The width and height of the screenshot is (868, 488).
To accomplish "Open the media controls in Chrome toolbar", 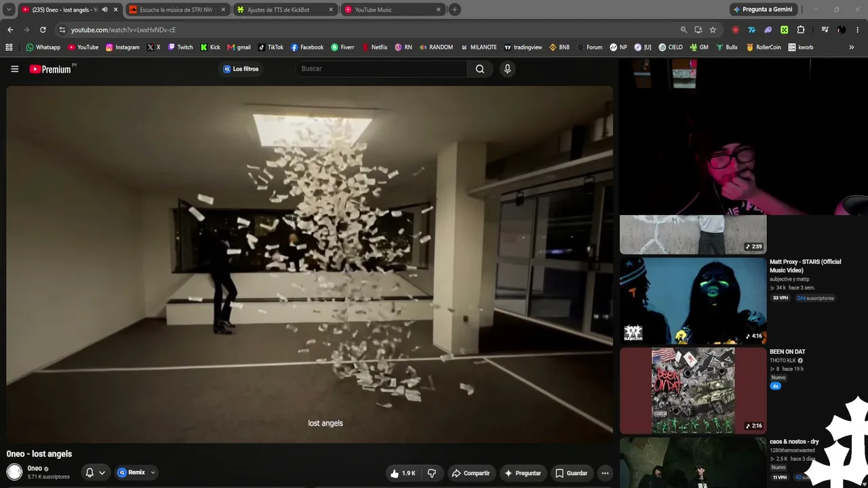I will pos(825,30).
